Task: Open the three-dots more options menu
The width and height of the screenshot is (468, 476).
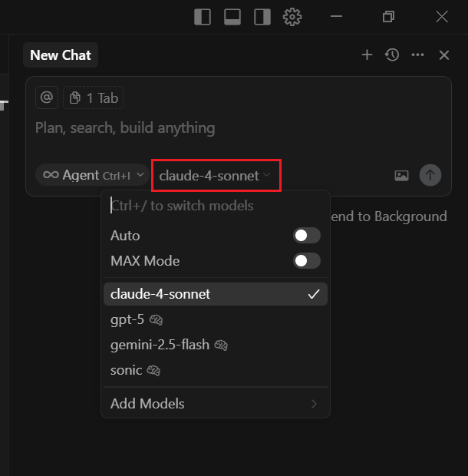Action: click(417, 55)
